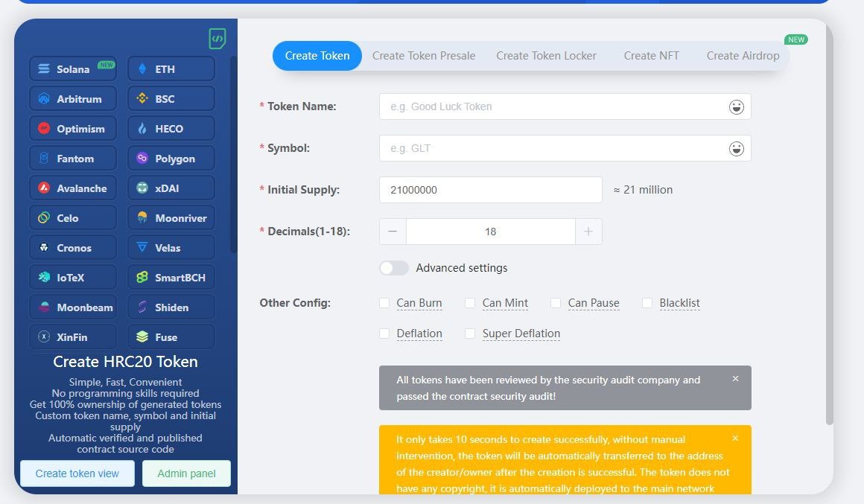Switch to the Fantom network
864x504 pixels.
(x=73, y=158)
